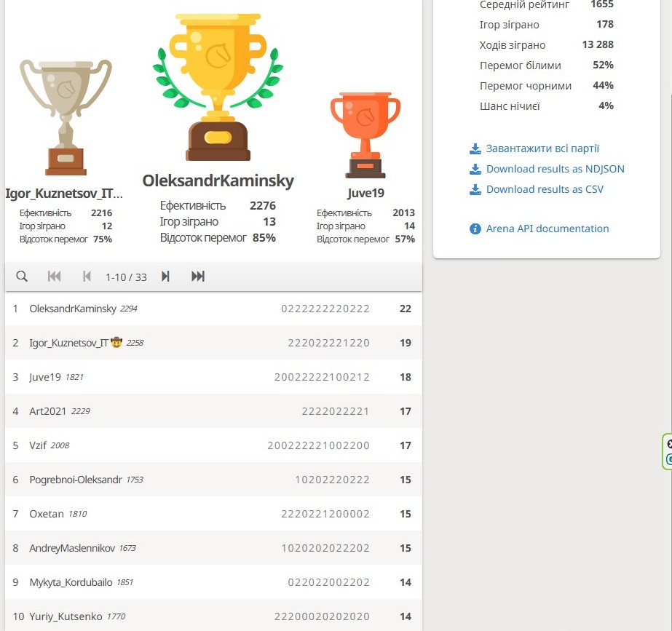Click Download results as CSV link
The width and height of the screenshot is (672, 631).
click(545, 189)
